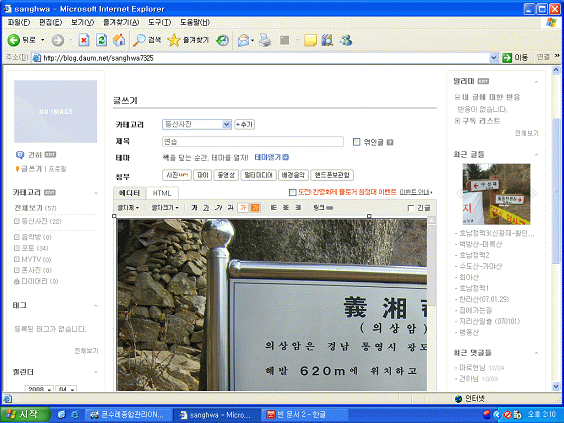Open the 글자체 font dropdown
Screen dimensions: 564x423
(128, 208)
